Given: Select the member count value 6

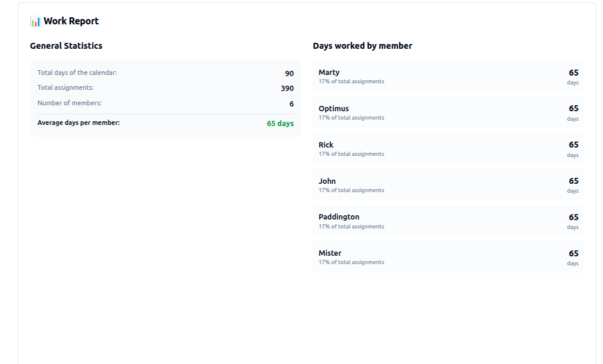Looking at the screenshot, I should (x=291, y=104).
